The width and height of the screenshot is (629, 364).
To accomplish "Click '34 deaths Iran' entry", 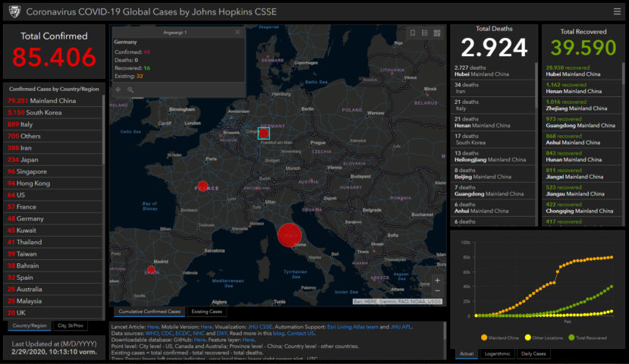I will (492, 88).
